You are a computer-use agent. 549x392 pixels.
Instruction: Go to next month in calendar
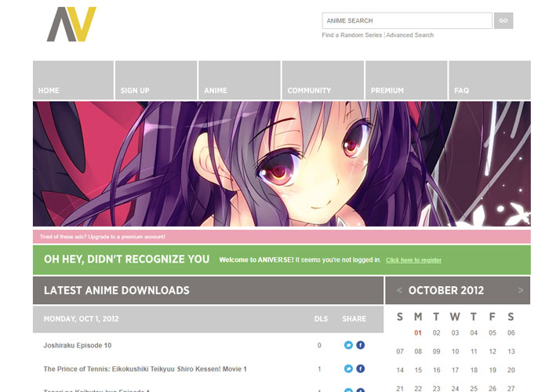click(x=521, y=290)
